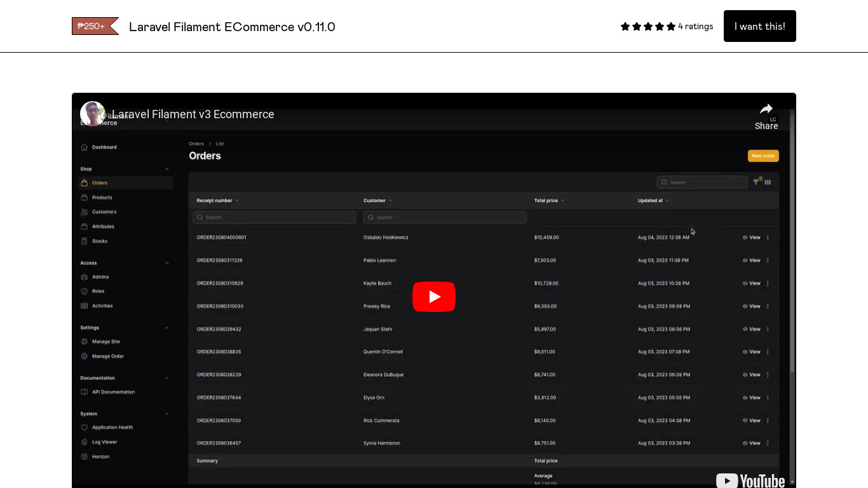Sort by the Total price column
The width and height of the screenshot is (868, 488).
(549, 200)
